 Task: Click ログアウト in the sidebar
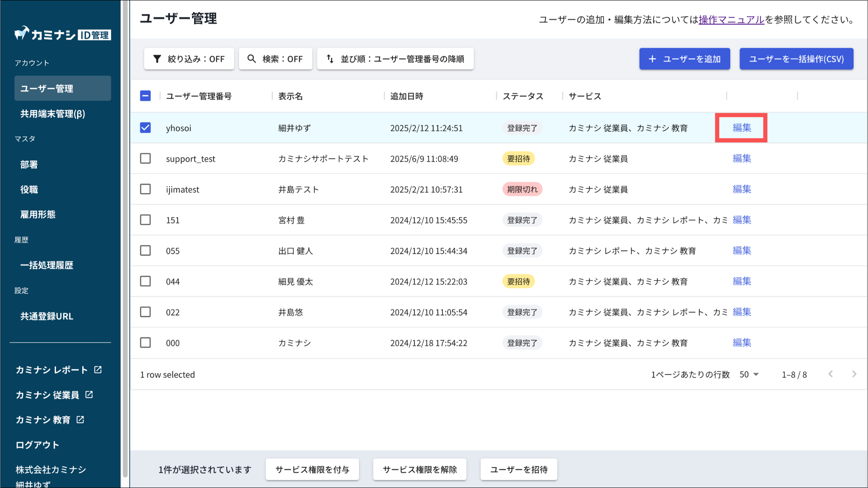pyautogui.click(x=37, y=445)
